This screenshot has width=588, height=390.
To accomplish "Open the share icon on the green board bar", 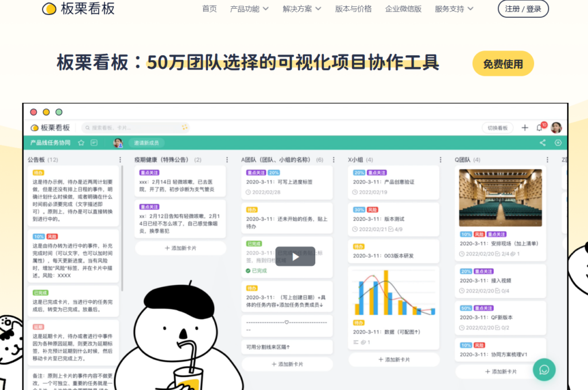I will coord(543,142).
